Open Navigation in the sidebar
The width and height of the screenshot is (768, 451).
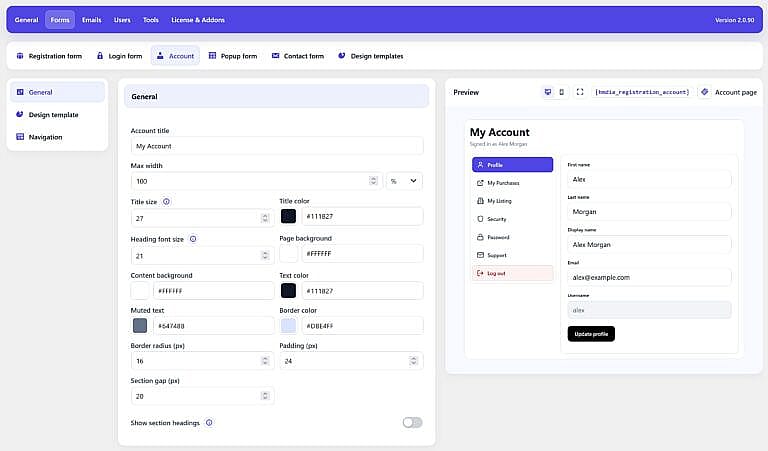pos(57,137)
